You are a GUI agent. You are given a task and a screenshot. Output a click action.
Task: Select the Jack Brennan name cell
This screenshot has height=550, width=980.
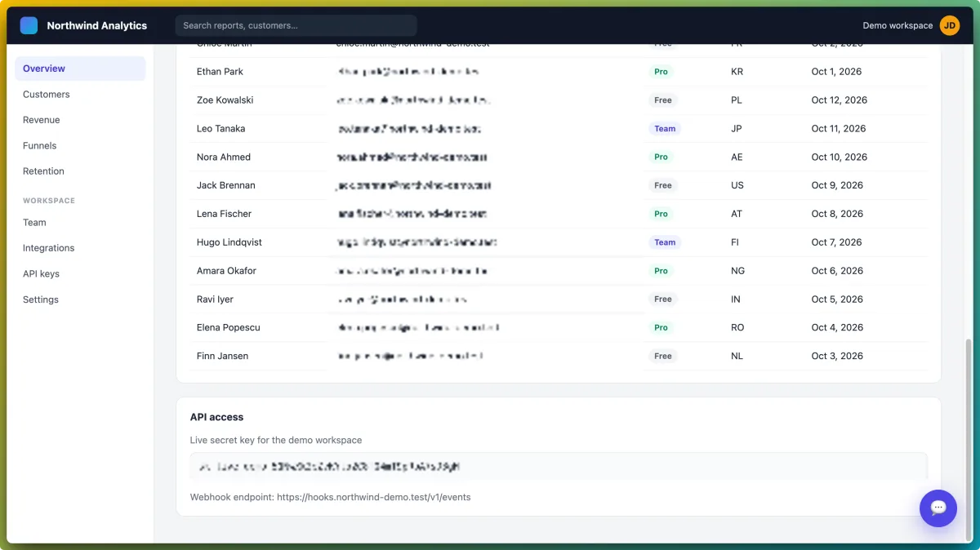point(225,185)
